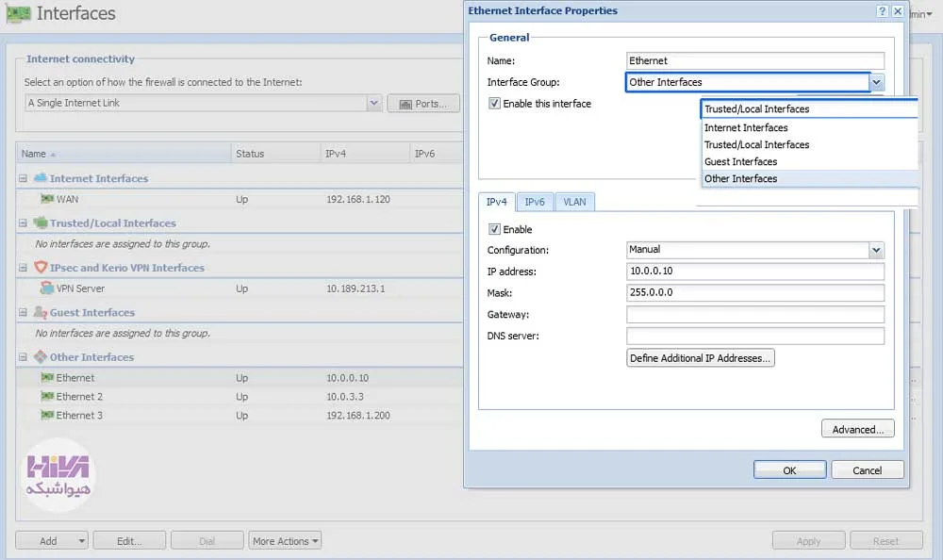Screen dimensions: 943x560
Task: Choose Trusted/Local Interfaces from the dropdown list
Action: (809, 144)
